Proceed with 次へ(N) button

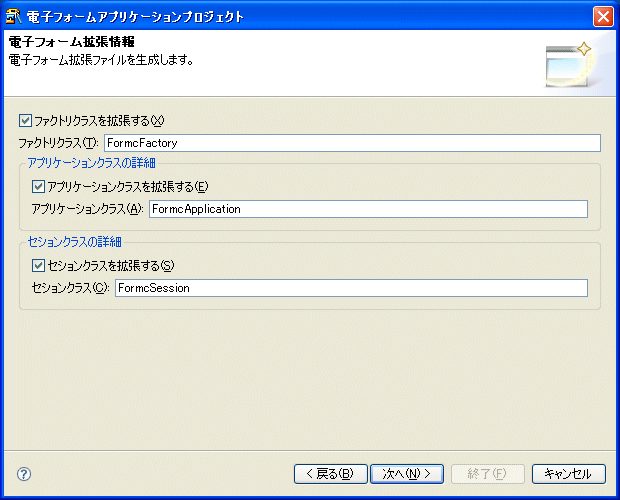point(407,474)
